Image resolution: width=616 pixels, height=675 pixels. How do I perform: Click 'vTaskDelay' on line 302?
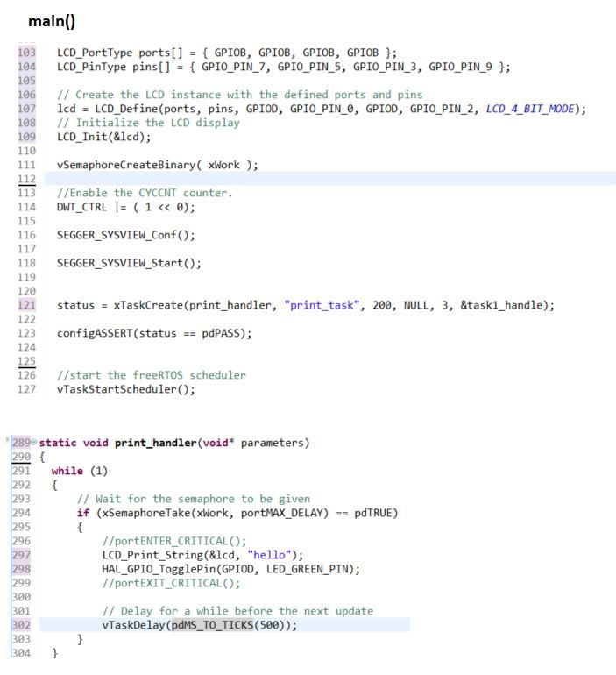pos(133,626)
